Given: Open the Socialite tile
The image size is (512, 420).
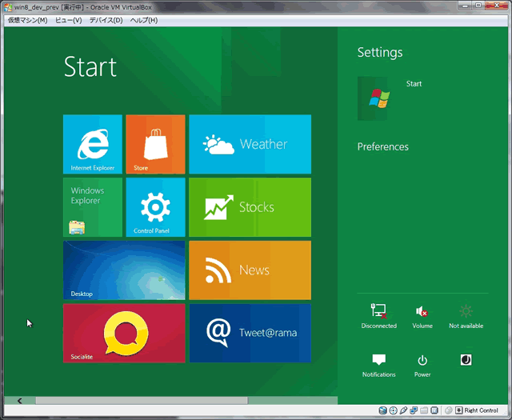Looking at the screenshot, I should pos(124,333).
